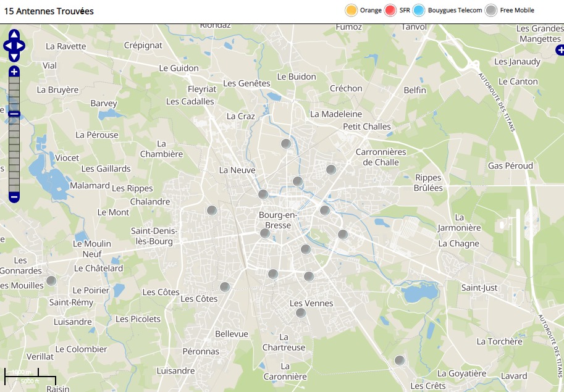Toggle the Orange operator filter
The height and width of the screenshot is (392, 564).
pos(351,10)
